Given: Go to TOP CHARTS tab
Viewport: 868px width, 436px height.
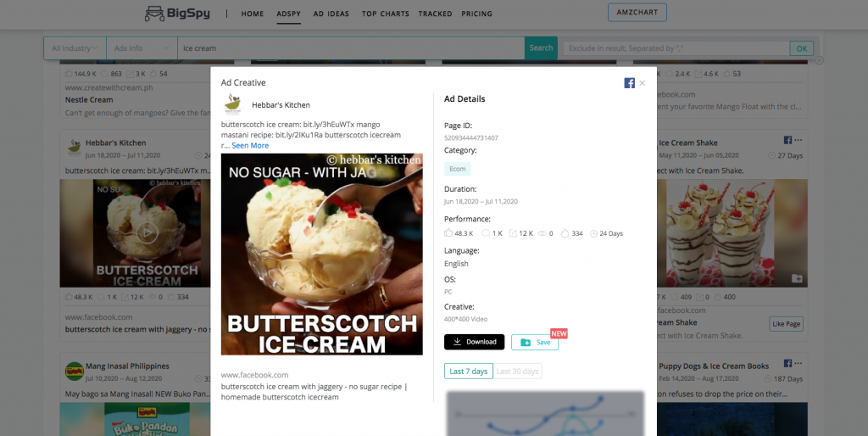Looking at the screenshot, I should (x=386, y=14).
